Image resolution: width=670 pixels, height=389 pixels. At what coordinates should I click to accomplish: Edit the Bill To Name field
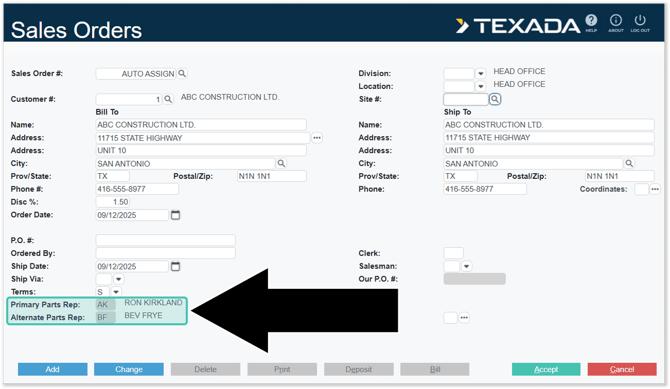[x=201, y=125]
